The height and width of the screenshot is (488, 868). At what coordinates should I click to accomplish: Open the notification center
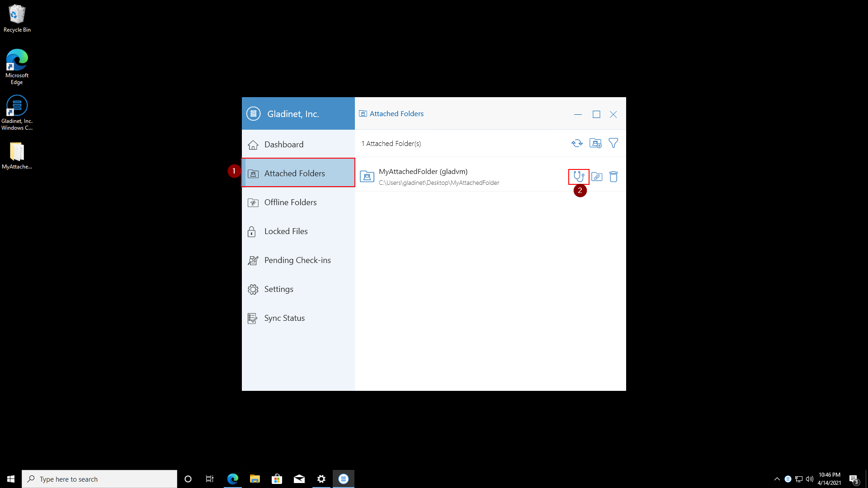854,479
